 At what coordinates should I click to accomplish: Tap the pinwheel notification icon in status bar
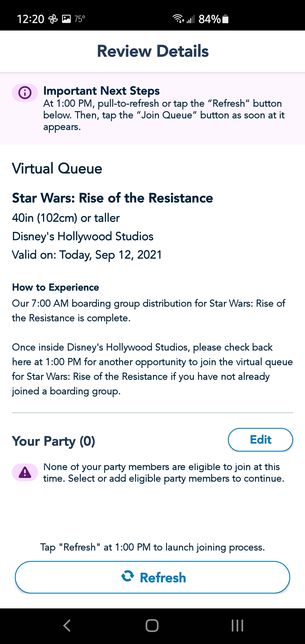(x=53, y=19)
